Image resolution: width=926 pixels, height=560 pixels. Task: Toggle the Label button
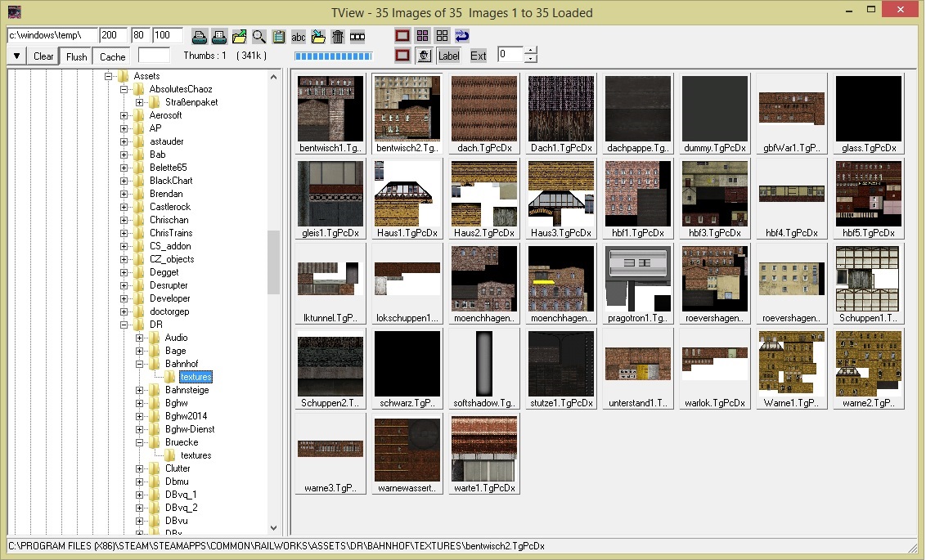448,56
